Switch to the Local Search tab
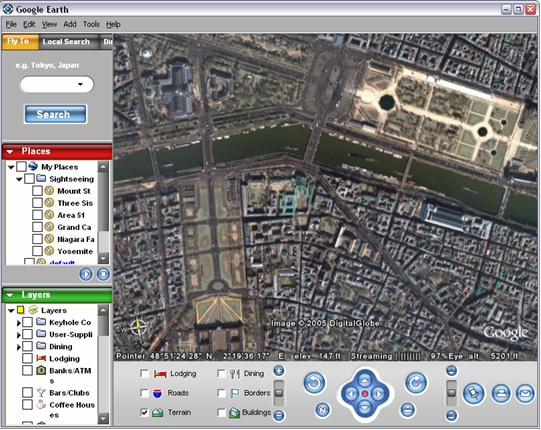This screenshot has width=541, height=430. click(x=69, y=42)
